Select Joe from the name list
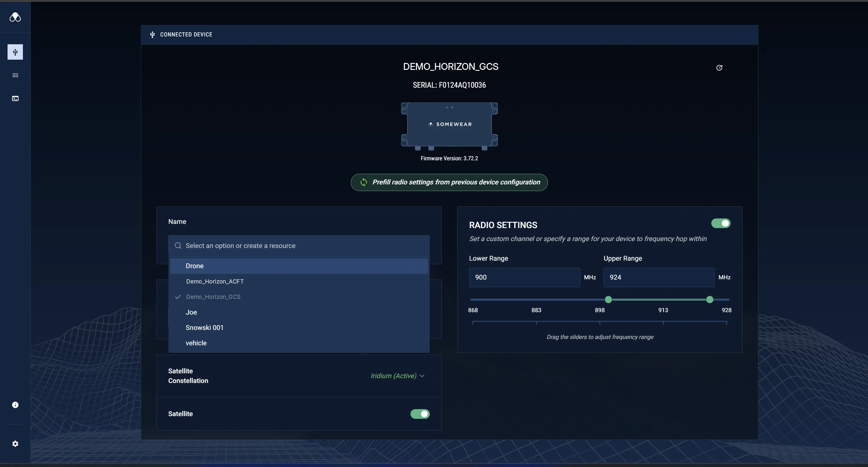 tap(299, 312)
